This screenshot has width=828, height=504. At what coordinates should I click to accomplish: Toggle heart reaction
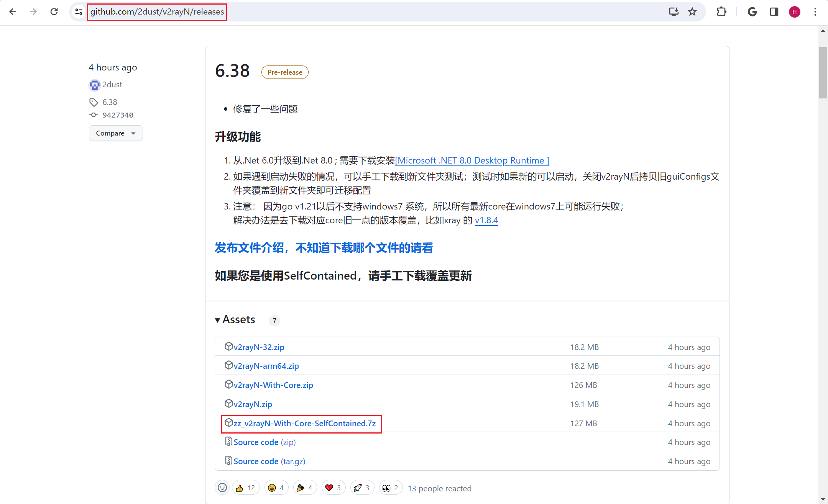(x=333, y=488)
